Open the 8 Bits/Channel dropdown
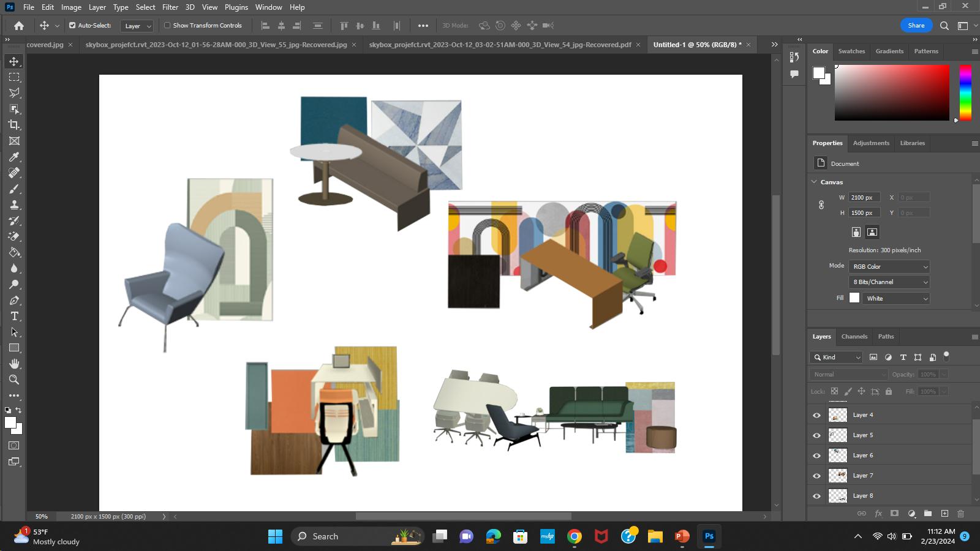 (889, 282)
